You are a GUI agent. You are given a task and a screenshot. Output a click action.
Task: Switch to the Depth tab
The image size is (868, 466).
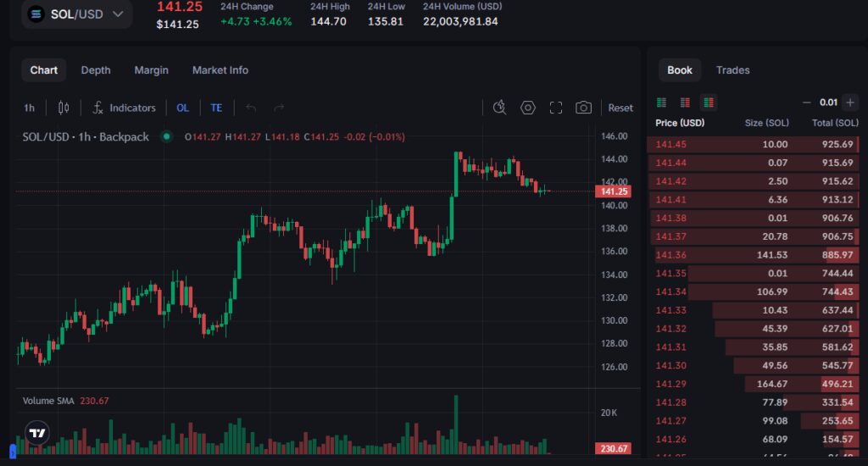(96, 70)
